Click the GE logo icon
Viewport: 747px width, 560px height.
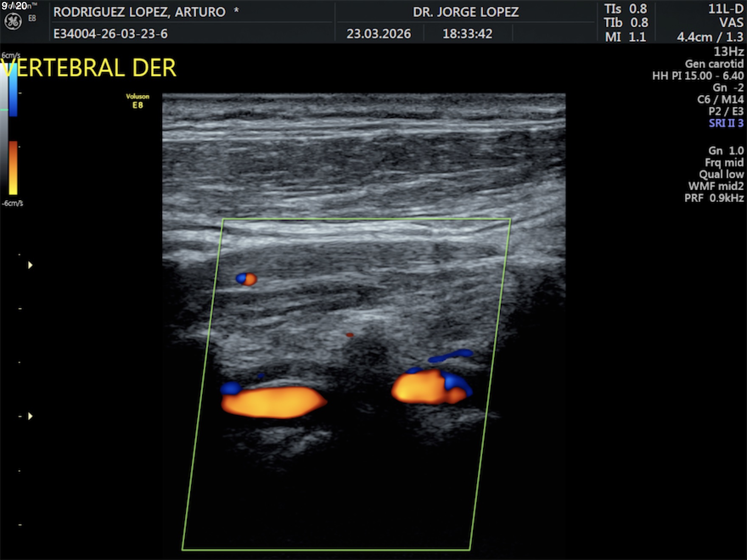click(13, 22)
